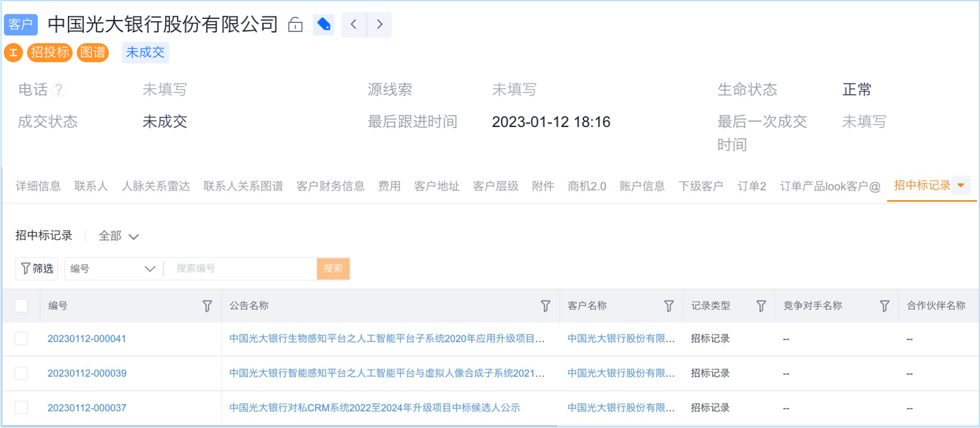
Task: Open the 图谱 orange badge
Action: tap(93, 53)
